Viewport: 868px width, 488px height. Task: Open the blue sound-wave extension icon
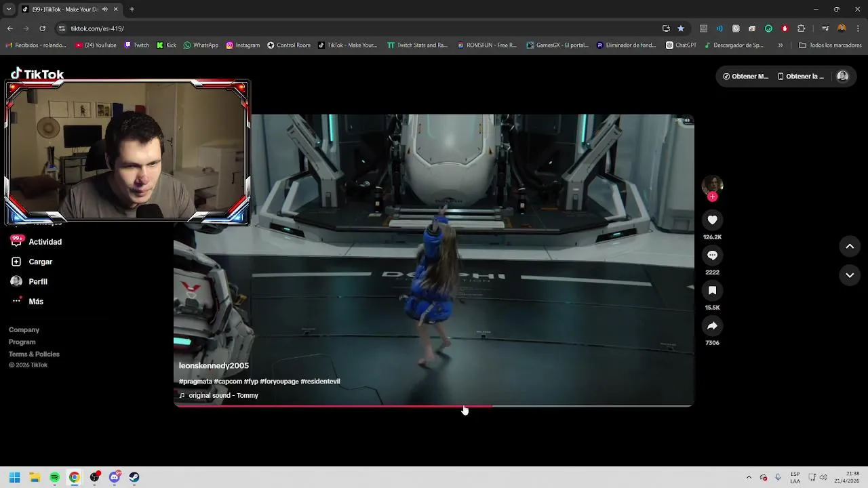pyautogui.click(x=719, y=28)
